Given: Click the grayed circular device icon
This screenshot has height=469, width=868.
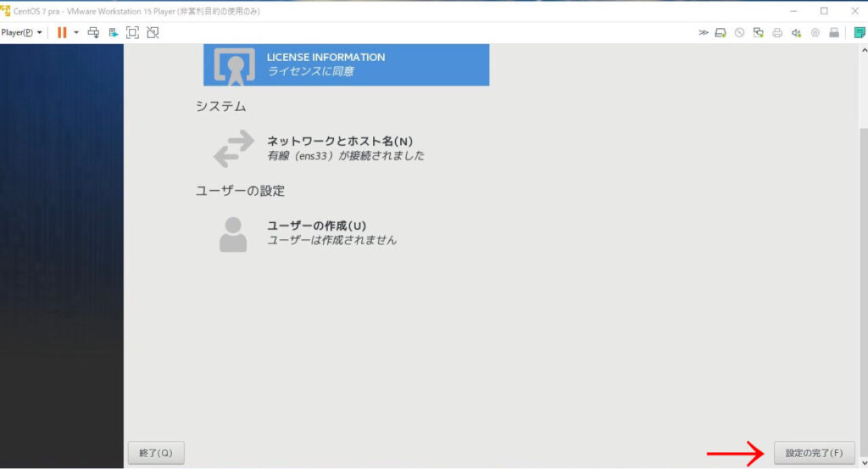Looking at the screenshot, I should click(815, 33).
